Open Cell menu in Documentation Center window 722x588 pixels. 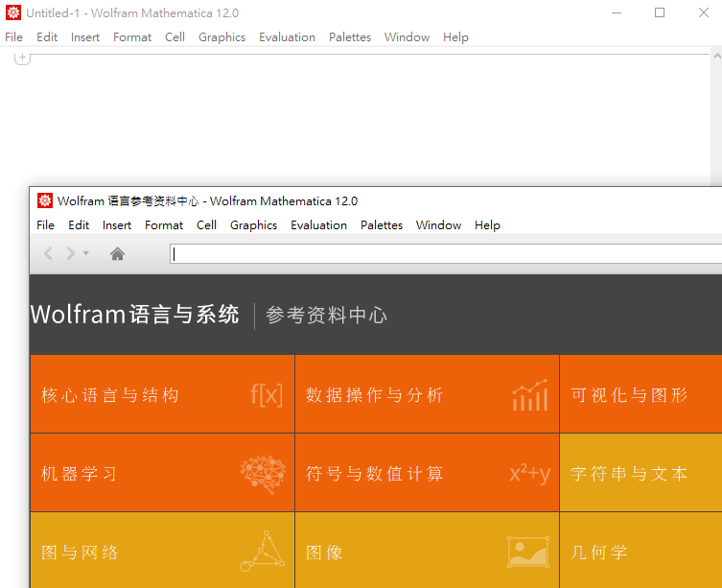207,225
